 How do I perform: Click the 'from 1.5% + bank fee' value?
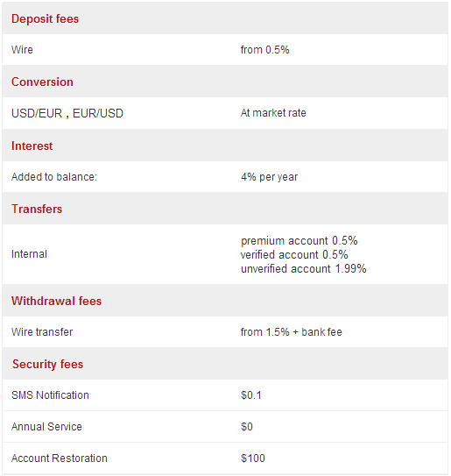(x=291, y=332)
